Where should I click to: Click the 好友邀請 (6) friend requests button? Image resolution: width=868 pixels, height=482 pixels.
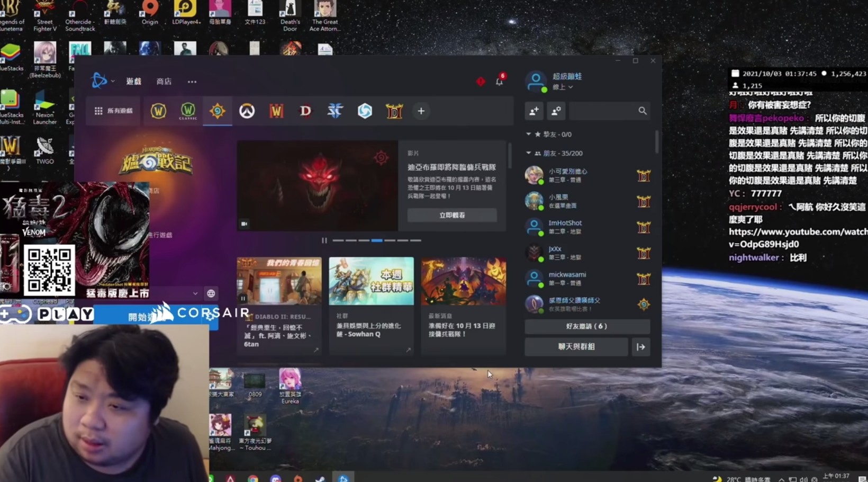(x=587, y=326)
